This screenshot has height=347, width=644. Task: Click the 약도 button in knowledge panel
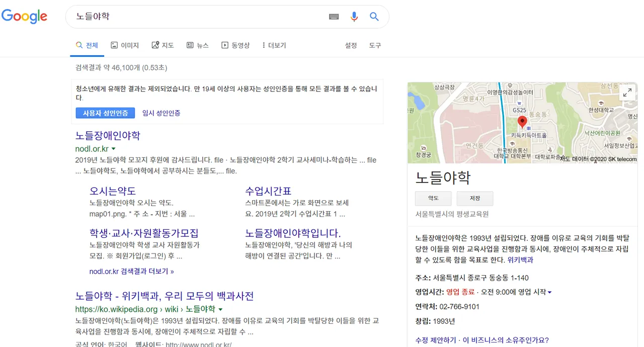coord(433,198)
